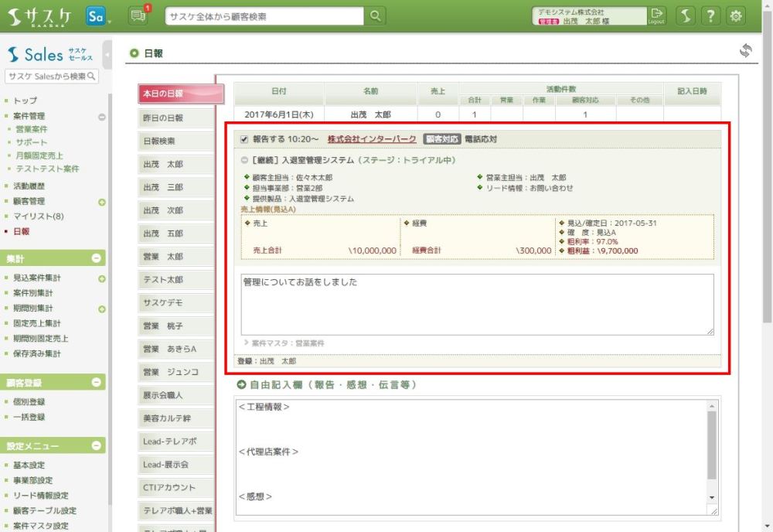Toggle the 報告する checkbox
Image resolution: width=773 pixels, height=532 pixels.
(244, 140)
